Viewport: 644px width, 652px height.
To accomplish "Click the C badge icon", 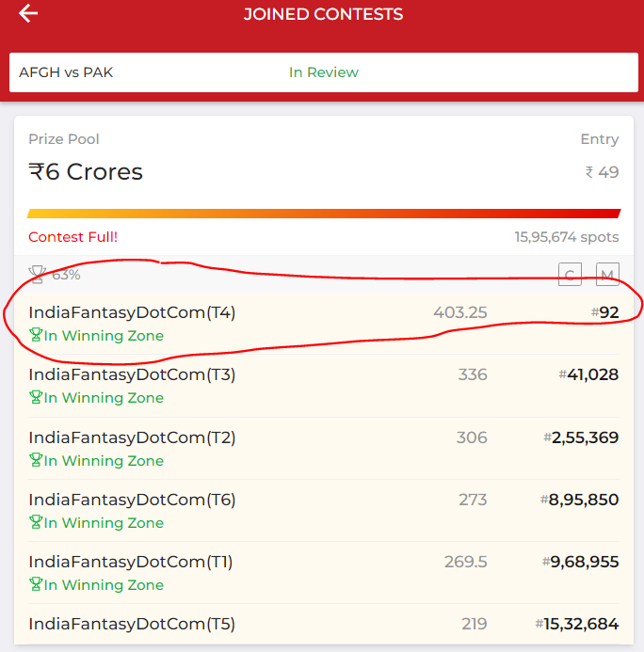I will (x=570, y=275).
